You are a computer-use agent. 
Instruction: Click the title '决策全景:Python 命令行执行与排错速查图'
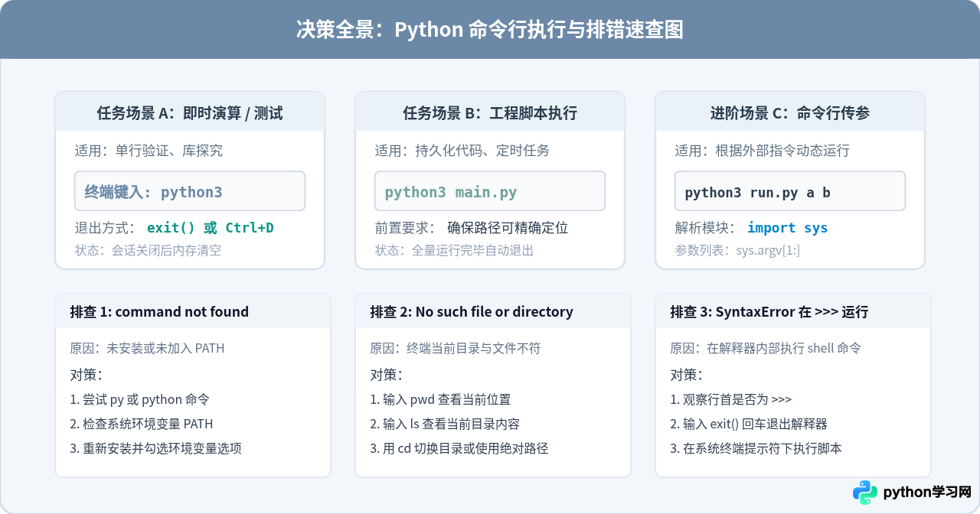[x=490, y=30]
